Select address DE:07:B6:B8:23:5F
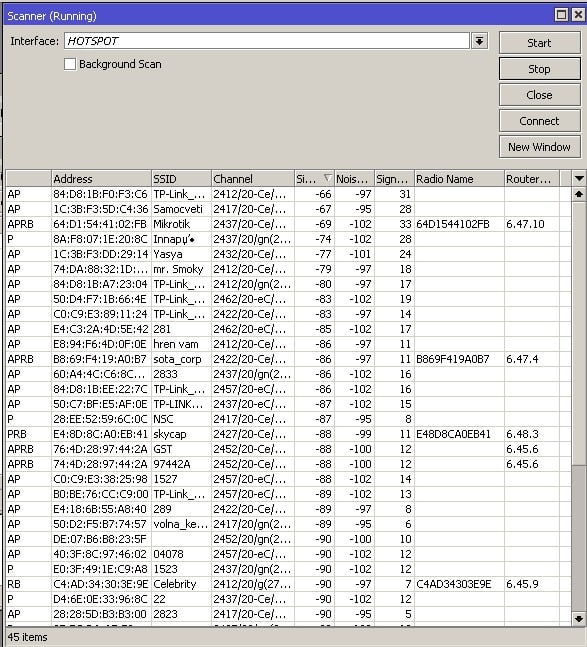The height and width of the screenshot is (647, 587). pyautogui.click(x=100, y=539)
